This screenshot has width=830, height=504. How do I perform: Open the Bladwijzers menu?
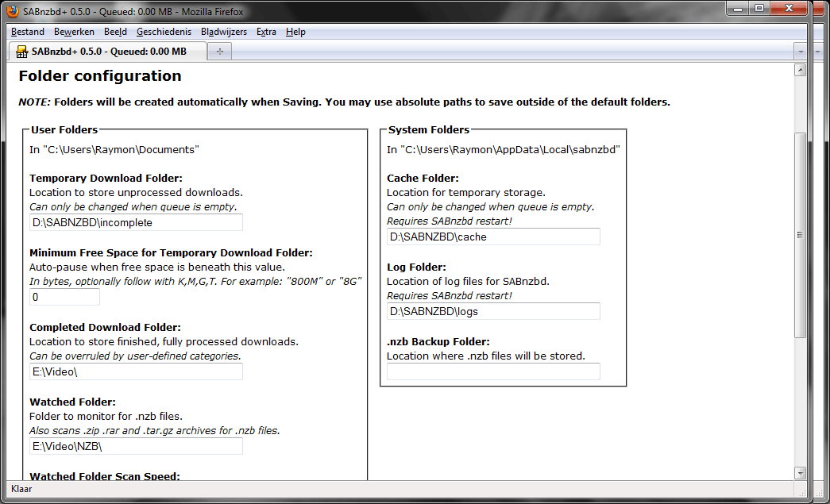click(x=224, y=32)
